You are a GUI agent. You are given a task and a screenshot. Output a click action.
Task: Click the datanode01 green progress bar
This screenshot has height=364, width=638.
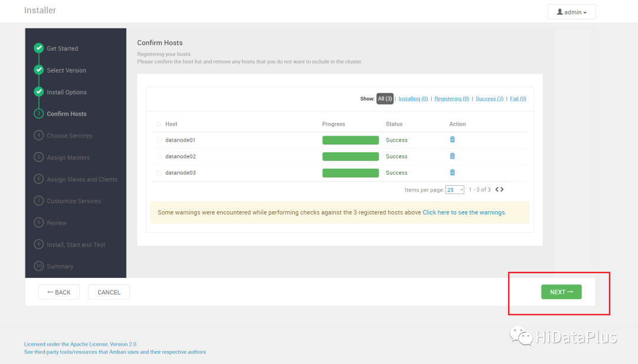pyautogui.click(x=350, y=140)
